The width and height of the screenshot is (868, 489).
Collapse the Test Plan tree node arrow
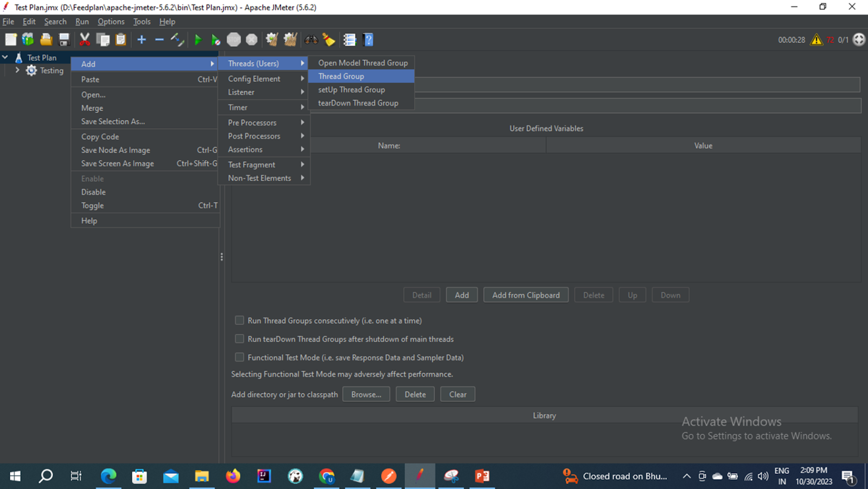(x=5, y=57)
